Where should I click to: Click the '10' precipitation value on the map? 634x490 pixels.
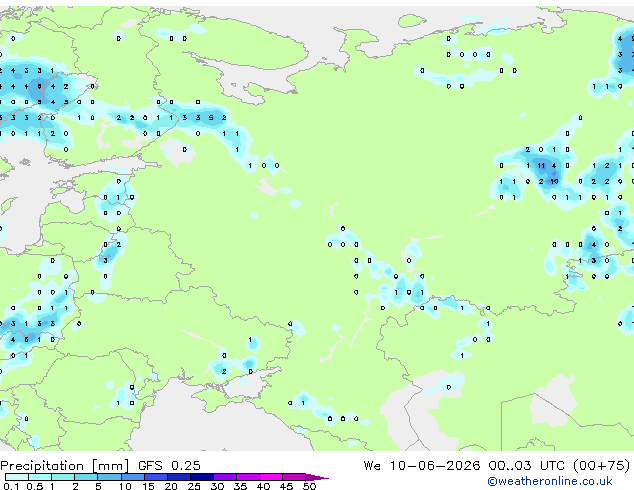coord(554,182)
